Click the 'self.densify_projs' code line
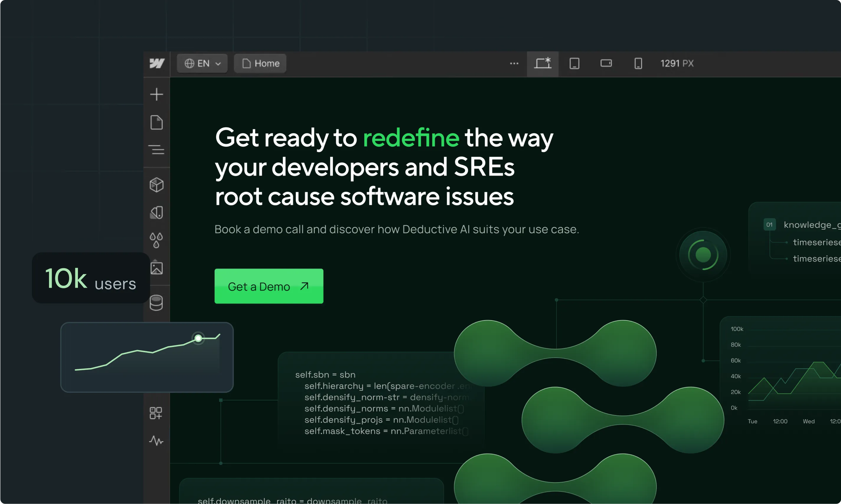Viewport: 841px width, 504px height. coord(381,420)
